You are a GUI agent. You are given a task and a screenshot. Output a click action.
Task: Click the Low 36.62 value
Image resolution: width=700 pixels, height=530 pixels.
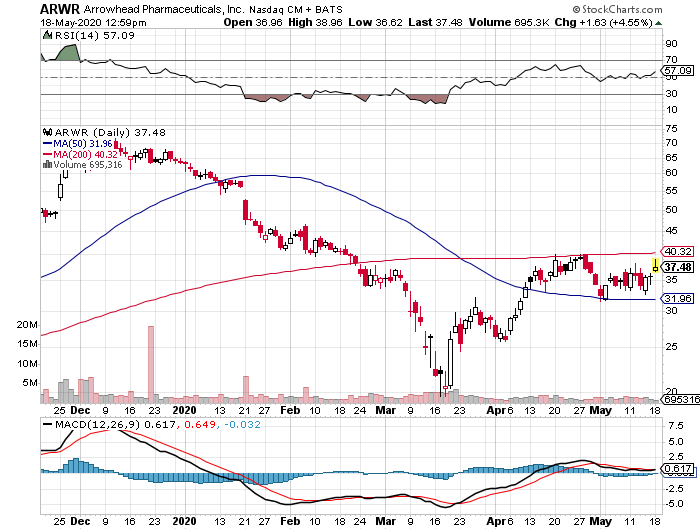(x=375, y=22)
